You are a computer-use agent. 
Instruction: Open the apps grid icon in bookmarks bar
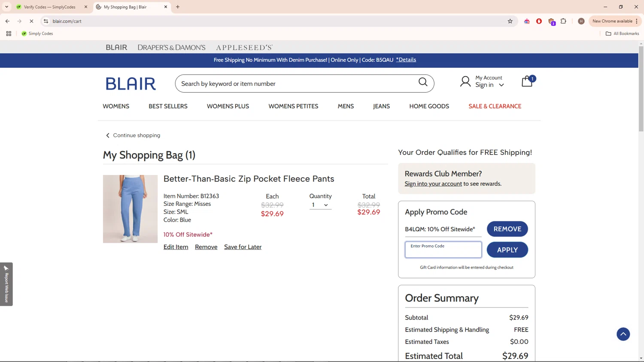click(x=9, y=33)
